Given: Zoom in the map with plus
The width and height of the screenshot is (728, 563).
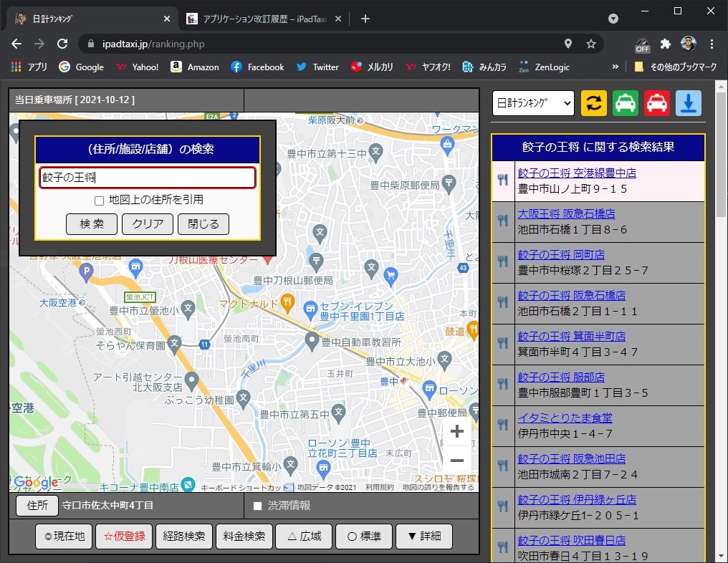Looking at the screenshot, I should coord(457,431).
